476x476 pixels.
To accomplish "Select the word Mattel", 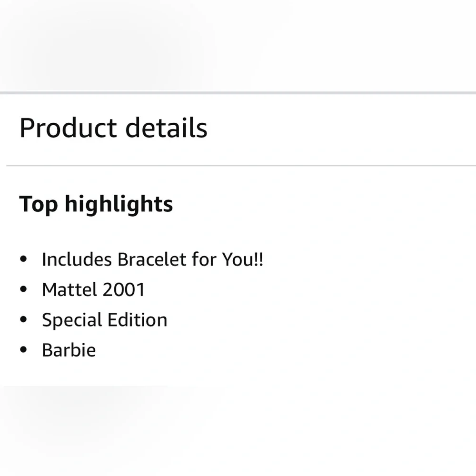I will click(69, 290).
